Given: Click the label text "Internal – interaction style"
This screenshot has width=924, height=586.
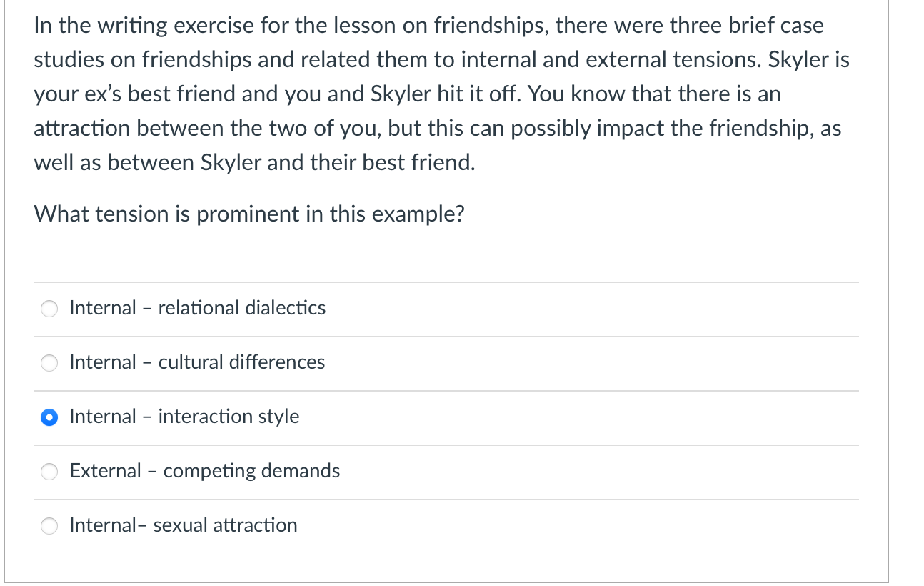Looking at the screenshot, I should (x=184, y=417).
